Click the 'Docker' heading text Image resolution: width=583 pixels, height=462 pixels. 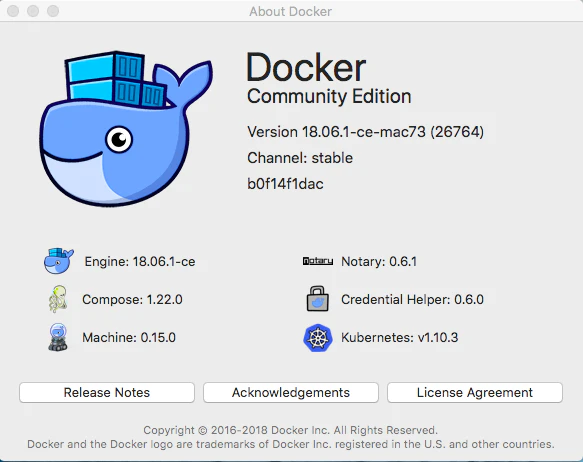[x=306, y=67]
